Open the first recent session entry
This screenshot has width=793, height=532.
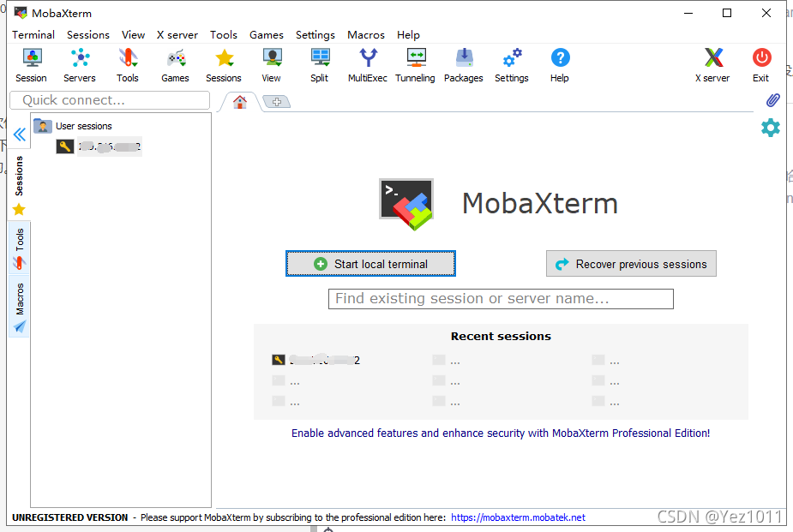coord(316,360)
